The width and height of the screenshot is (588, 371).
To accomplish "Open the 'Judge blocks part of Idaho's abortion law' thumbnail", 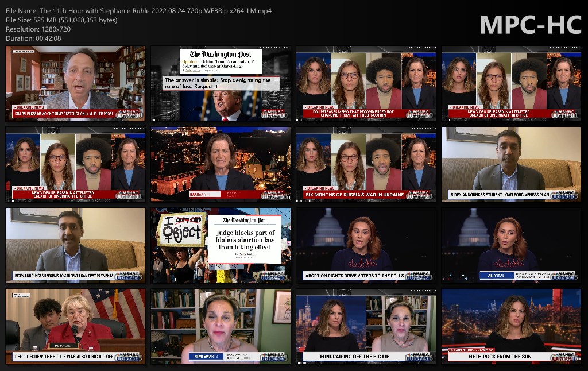I will (220, 245).
